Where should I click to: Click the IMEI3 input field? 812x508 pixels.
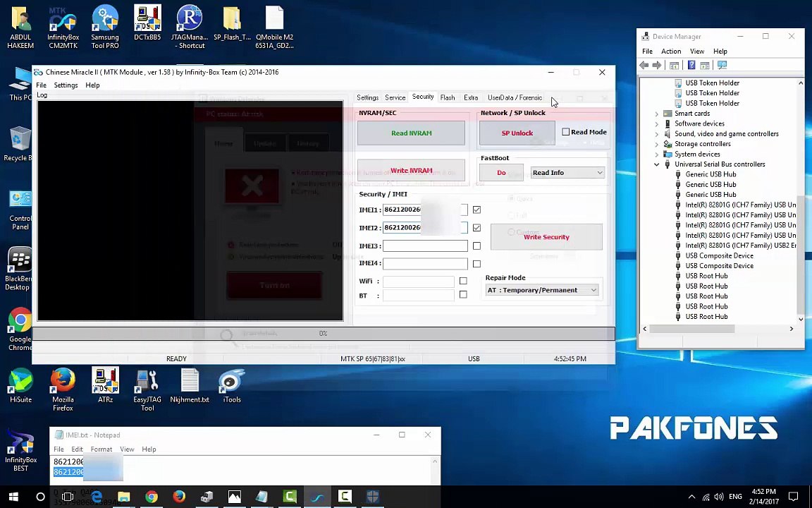click(x=425, y=246)
